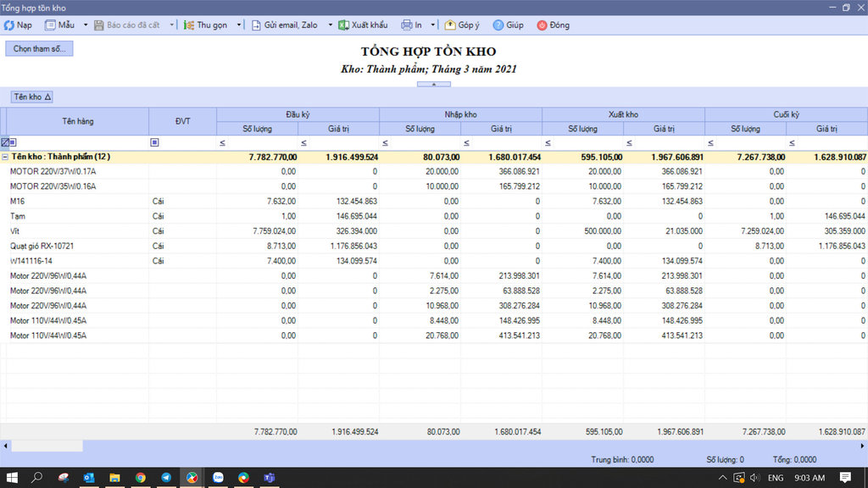Image resolution: width=868 pixels, height=488 pixels.
Task: Click the Đầu kỳ Giá trị filter operator
Action: pos(304,142)
